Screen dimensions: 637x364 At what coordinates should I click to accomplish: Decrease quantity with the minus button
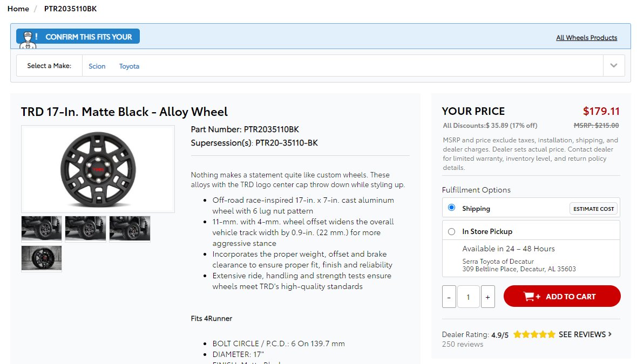click(449, 297)
